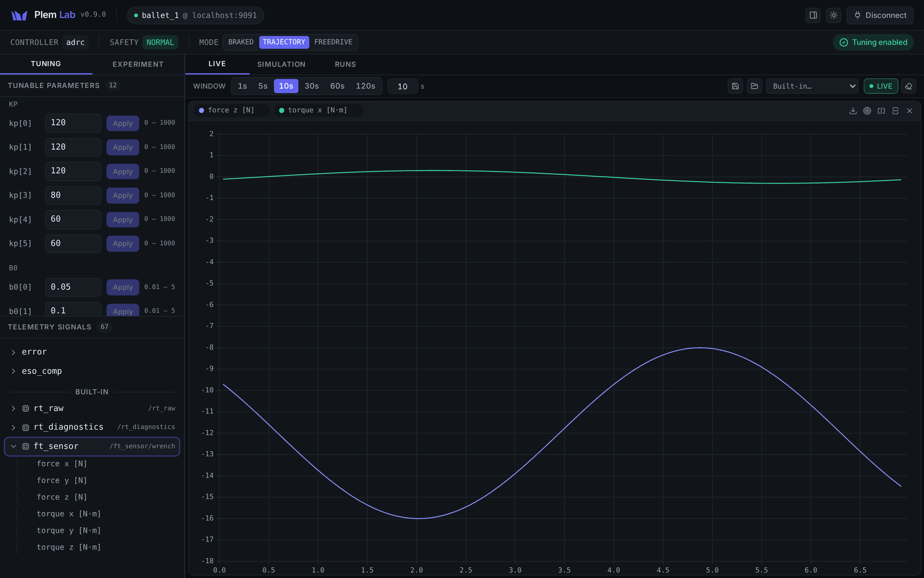Select the TRAJECTORY mode
This screenshot has width=924, height=578.
[x=284, y=42]
